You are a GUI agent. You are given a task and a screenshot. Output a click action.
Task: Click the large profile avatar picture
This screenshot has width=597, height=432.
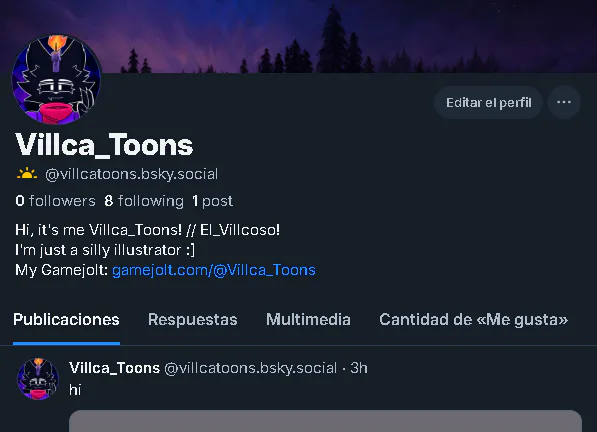[56, 80]
